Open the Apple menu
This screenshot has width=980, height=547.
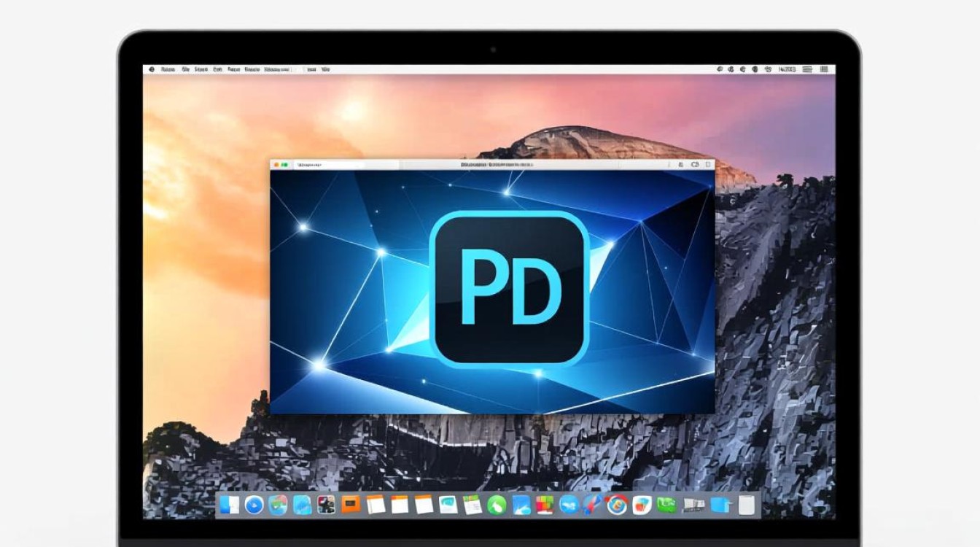click(152, 69)
